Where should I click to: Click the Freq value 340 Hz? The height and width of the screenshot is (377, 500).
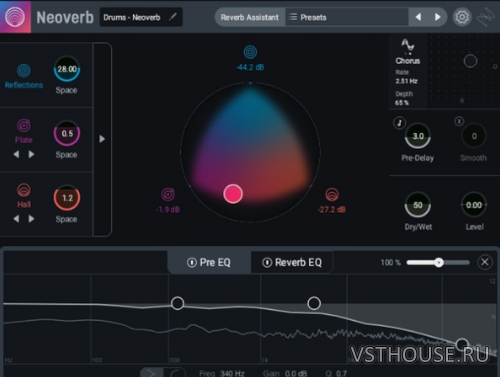pos(232,373)
